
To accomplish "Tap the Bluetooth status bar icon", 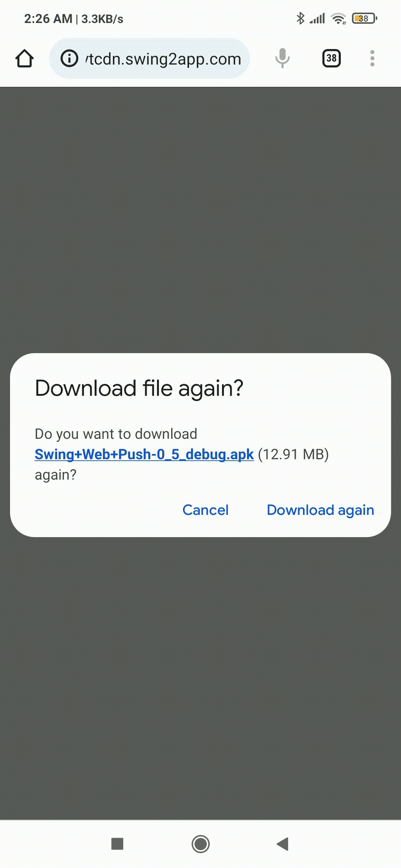I will click(300, 18).
